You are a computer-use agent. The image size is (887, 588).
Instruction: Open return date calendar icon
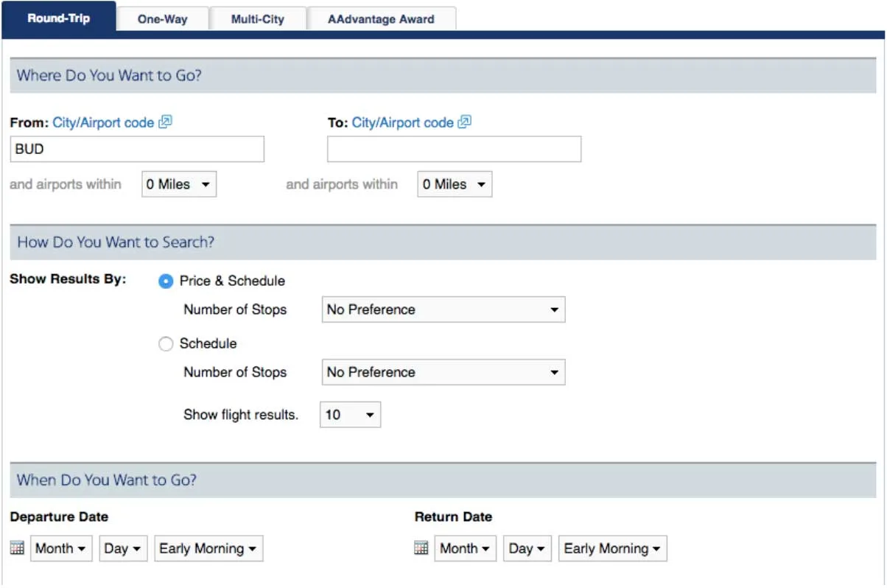point(421,548)
